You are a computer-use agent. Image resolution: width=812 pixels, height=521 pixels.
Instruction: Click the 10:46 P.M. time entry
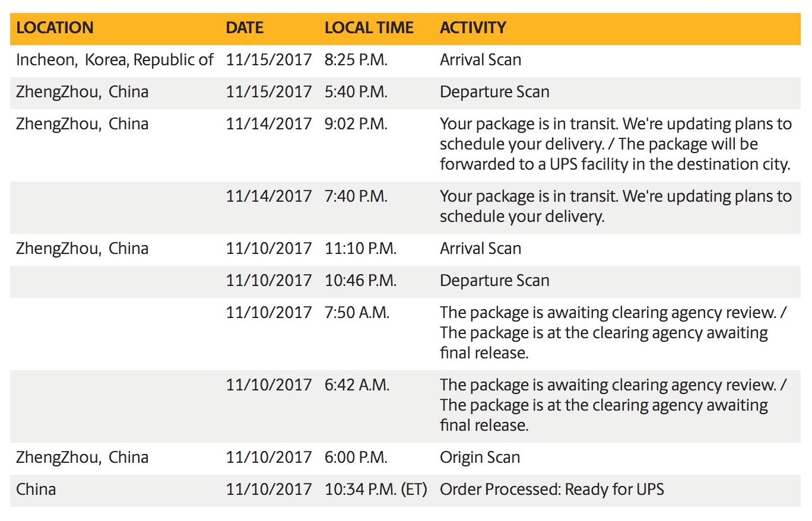(x=360, y=281)
